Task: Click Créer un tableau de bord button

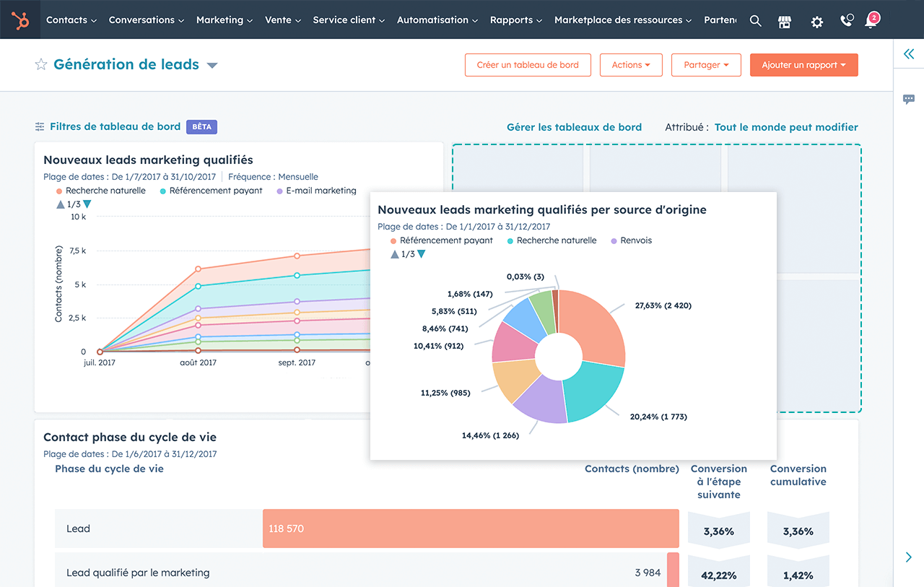Action: [528, 65]
